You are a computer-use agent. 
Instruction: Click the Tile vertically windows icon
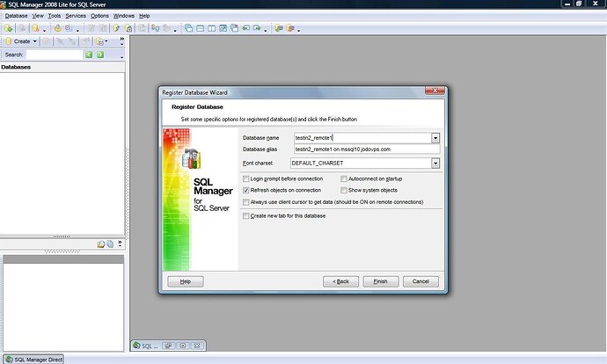[x=211, y=28]
